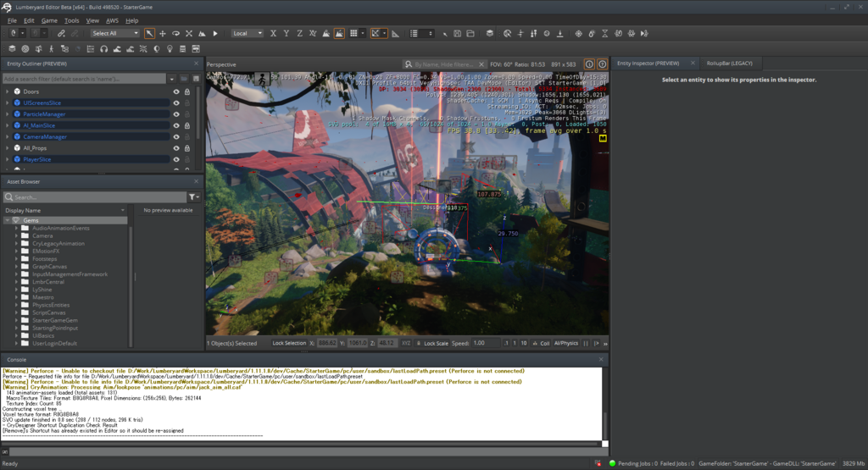Toggle the Coll collision button
This screenshot has height=470, width=868.
542,343
